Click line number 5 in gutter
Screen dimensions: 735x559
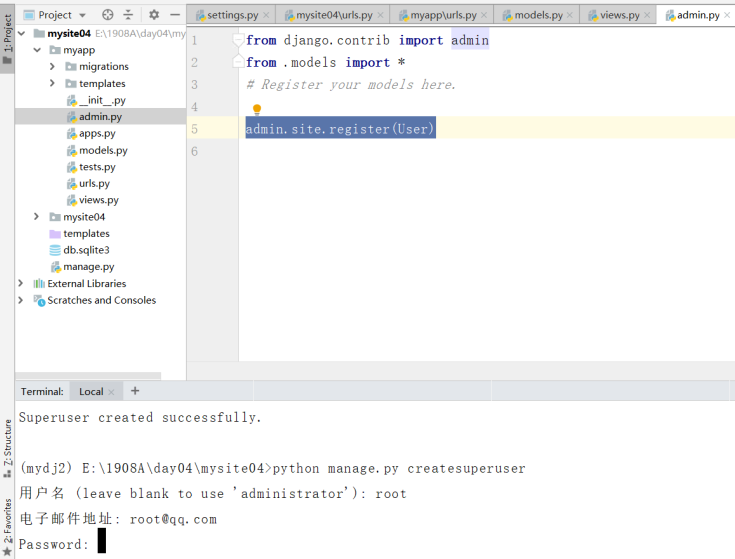point(195,129)
